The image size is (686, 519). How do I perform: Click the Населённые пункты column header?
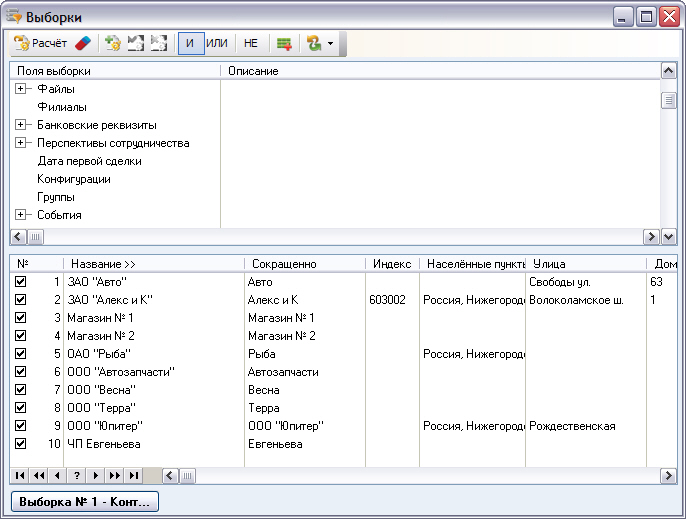coord(472,264)
